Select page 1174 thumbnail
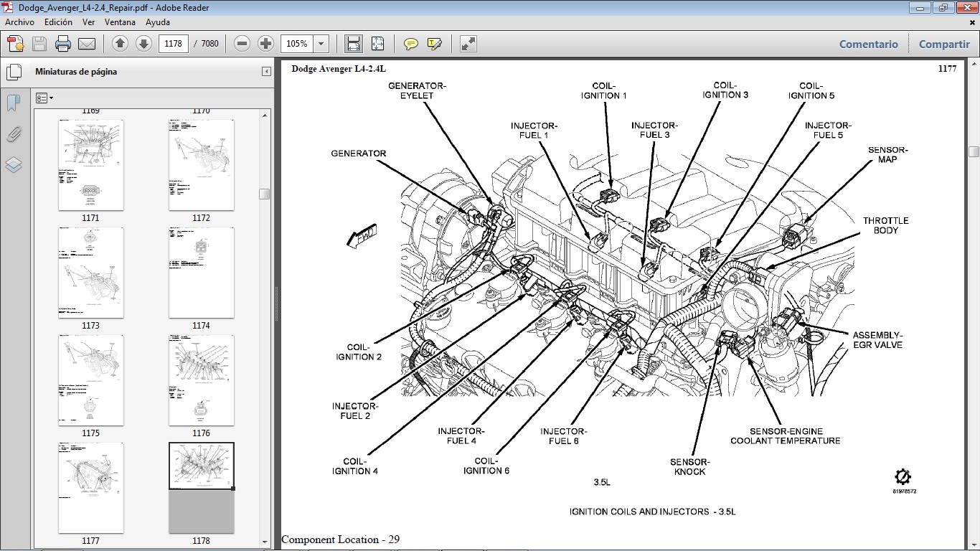 pyautogui.click(x=201, y=273)
